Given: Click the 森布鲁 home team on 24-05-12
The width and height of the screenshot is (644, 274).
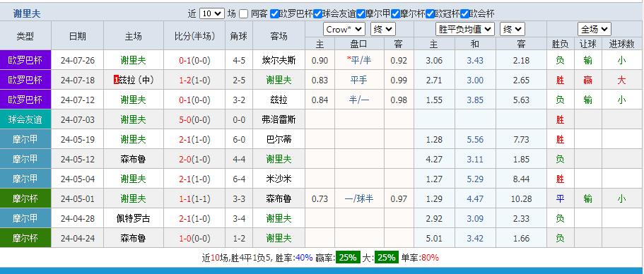Looking at the screenshot, I should tap(134, 159).
